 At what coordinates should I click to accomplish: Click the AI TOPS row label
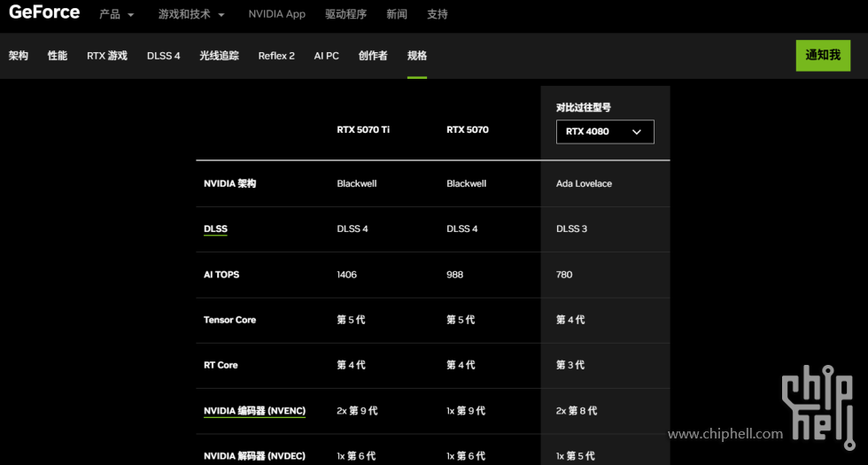221,275
